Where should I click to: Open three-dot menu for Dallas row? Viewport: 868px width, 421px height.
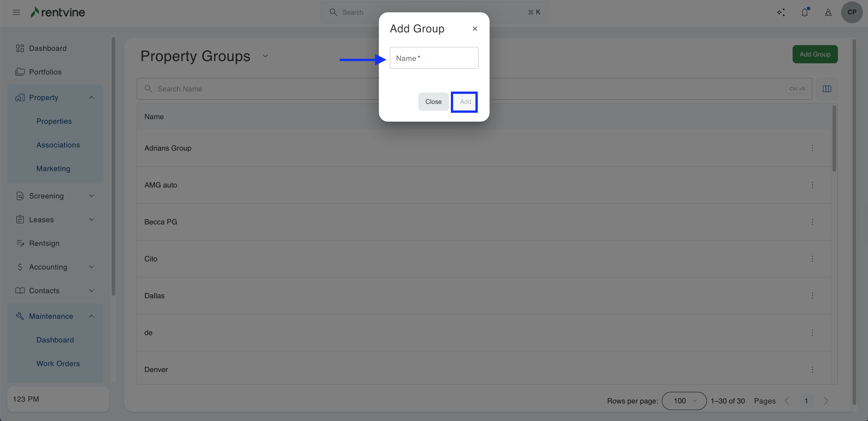(x=812, y=296)
